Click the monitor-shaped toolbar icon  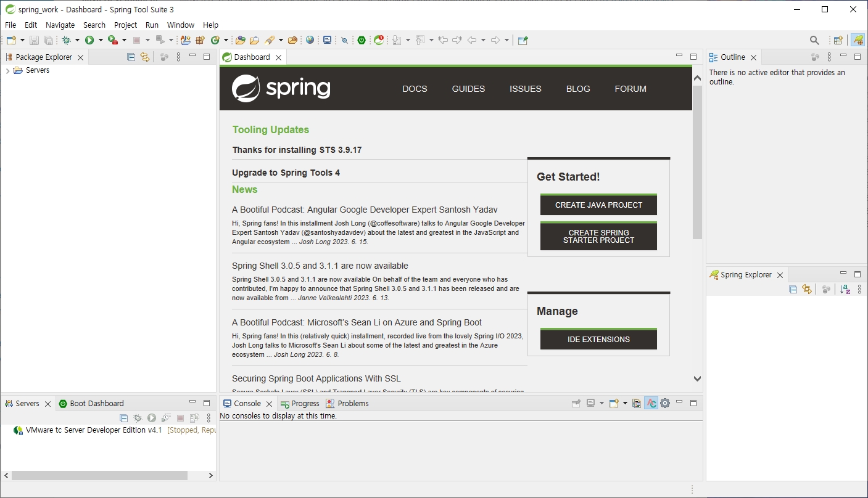[x=327, y=40]
